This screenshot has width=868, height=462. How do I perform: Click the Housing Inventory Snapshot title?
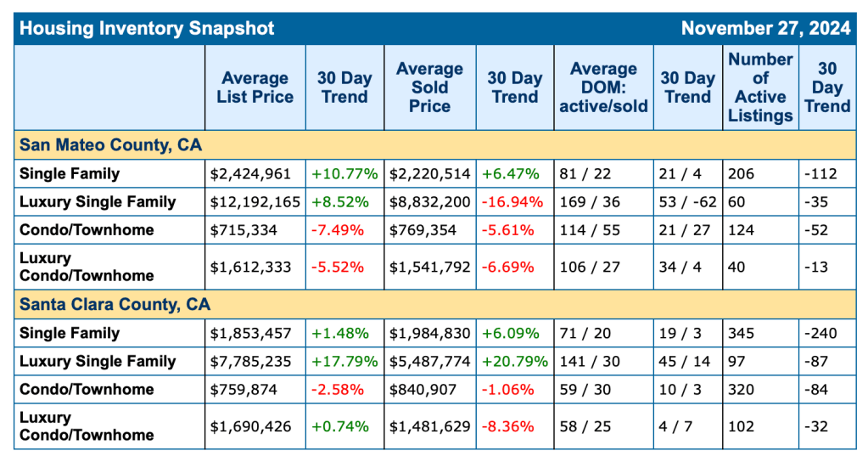pos(147,28)
